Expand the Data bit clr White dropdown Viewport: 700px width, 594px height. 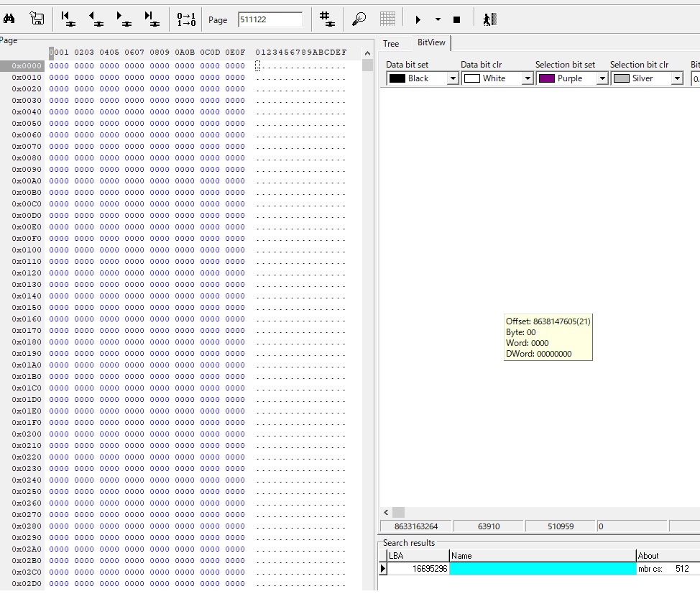527,78
